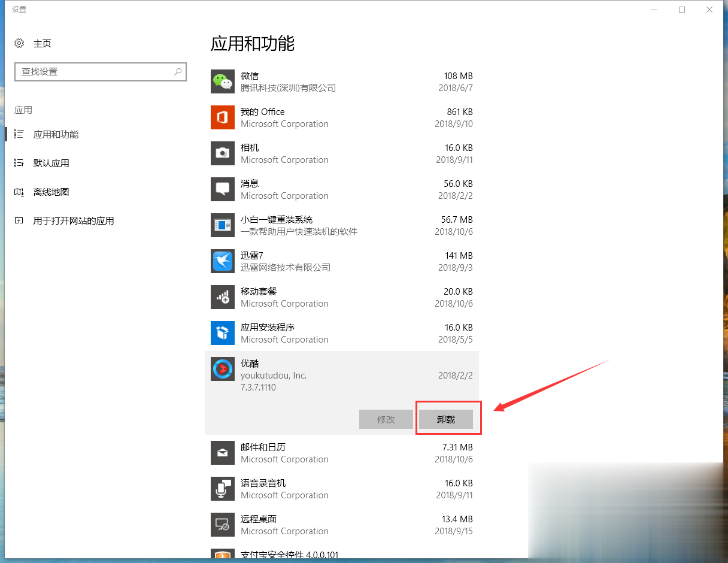Image resolution: width=728 pixels, height=563 pixels.
Task: Focus the 查找设置 search field
Action: pyautogui.click(x=101, y=71)
